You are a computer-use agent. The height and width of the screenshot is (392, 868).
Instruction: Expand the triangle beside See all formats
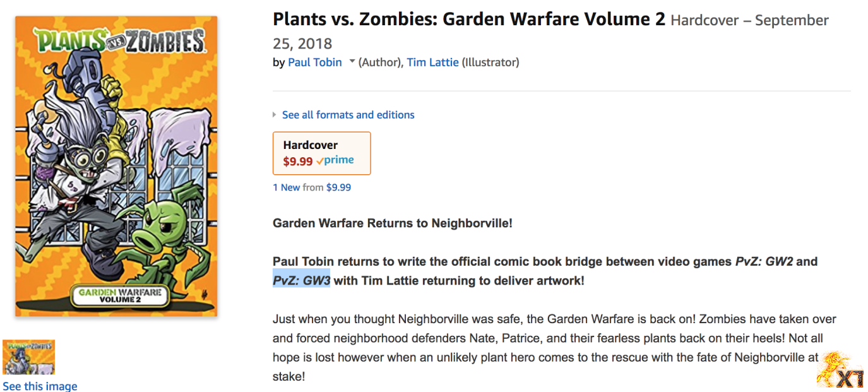tap(275, 115)
